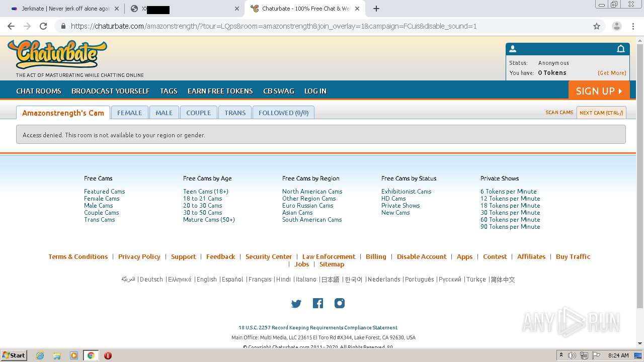Open EARN FREE TOKENS in the navigation bar

click(x=220, y=91)
